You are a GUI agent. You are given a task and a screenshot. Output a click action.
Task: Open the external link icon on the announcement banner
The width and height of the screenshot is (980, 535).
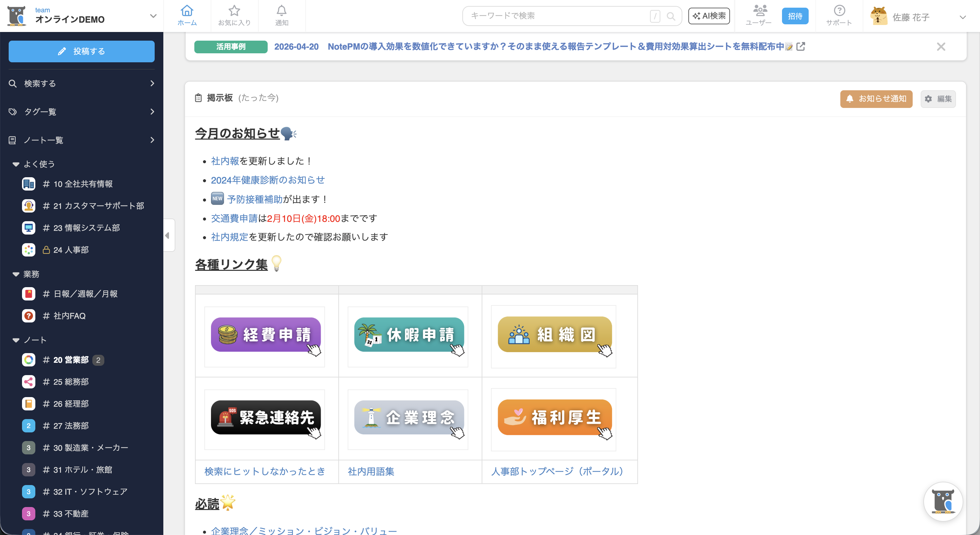pyautogui.click(x=801, y=46)
